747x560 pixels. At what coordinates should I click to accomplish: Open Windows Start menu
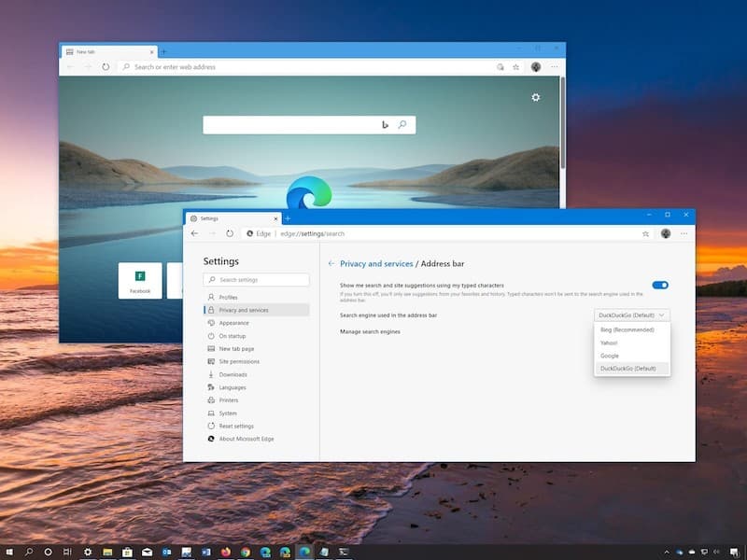(x=8, y=552)
